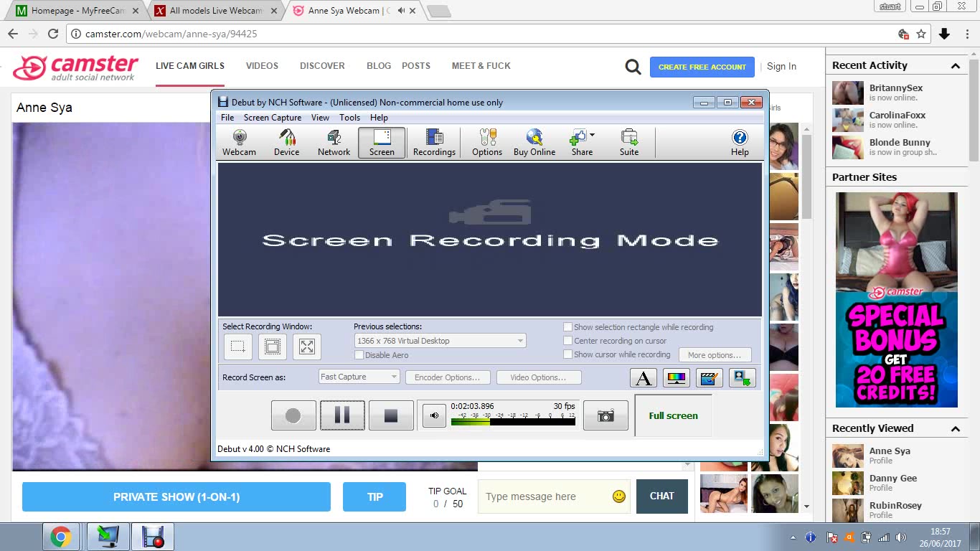980x551 pixels.
Task: Open the color adjustments icon
Action: tap(677, 377)
